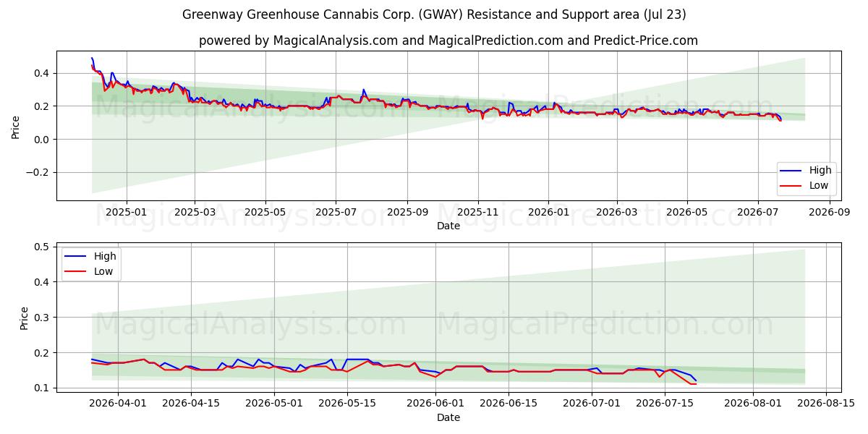The image size is (868, 434).
Task: Click the '2026-06-01' tick label
Action: click(x=436, y=404)
